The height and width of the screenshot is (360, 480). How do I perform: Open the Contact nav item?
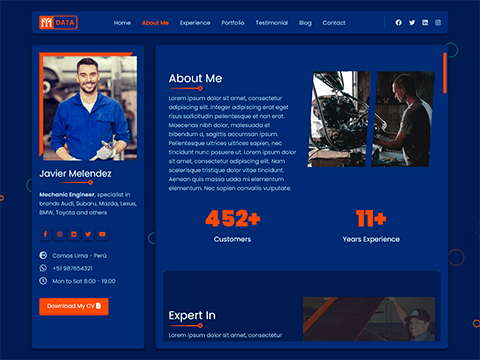click(334, 23)
